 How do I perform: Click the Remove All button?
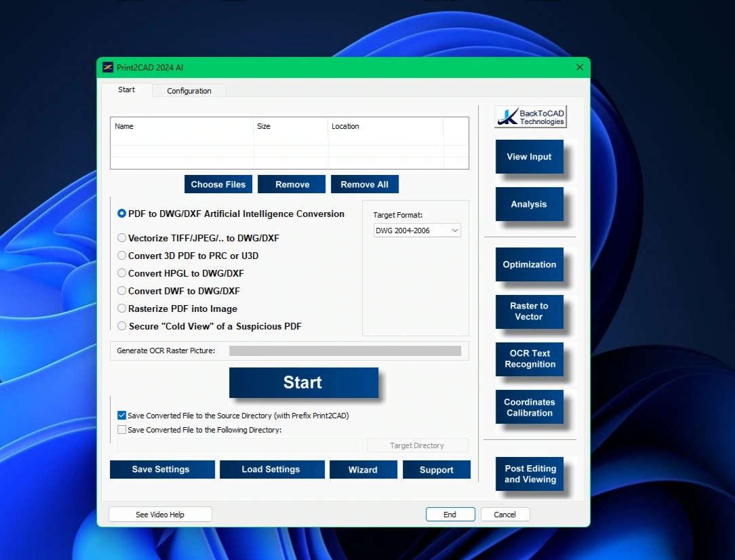tap(365, 184)
